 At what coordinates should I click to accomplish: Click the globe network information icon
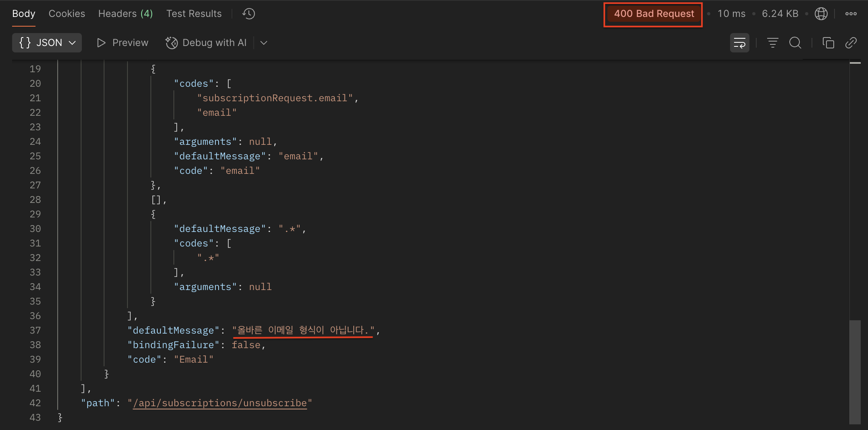821,14
